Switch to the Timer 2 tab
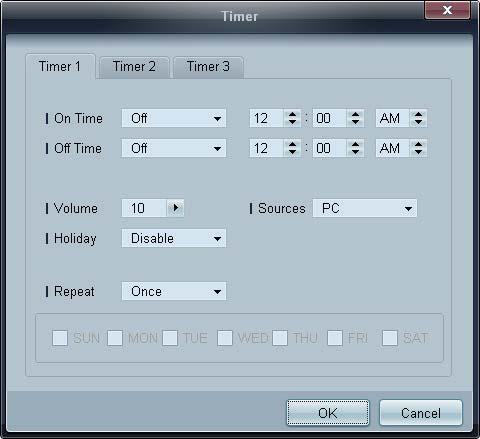Viewport: 480px width, 439px height. click(134, 67)
